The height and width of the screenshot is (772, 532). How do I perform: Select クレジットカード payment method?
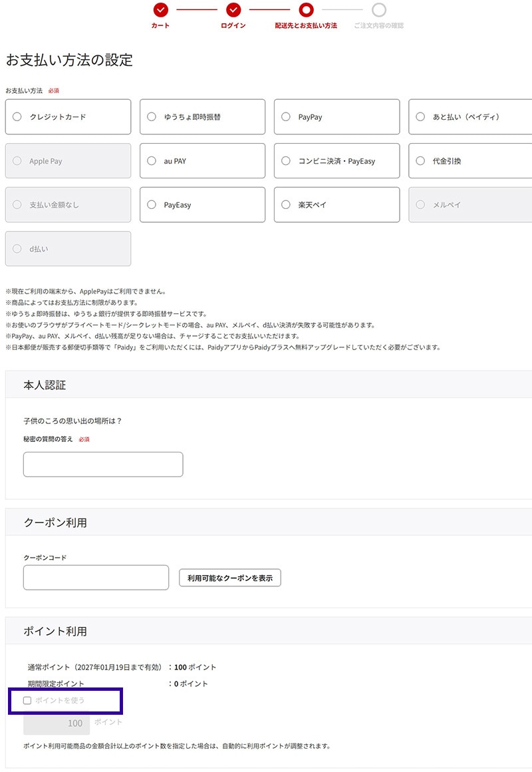68,117
